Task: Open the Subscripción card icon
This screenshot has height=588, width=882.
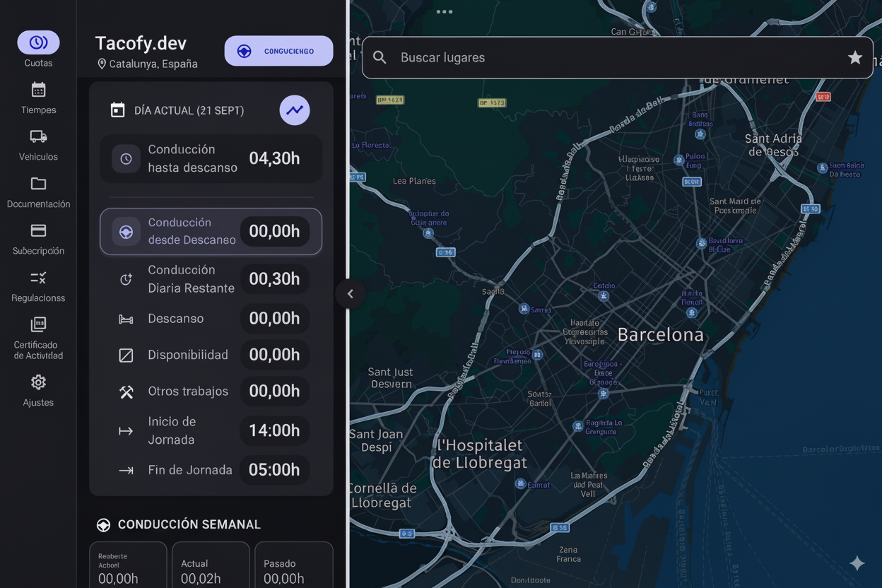Action: tap(38, 230)
